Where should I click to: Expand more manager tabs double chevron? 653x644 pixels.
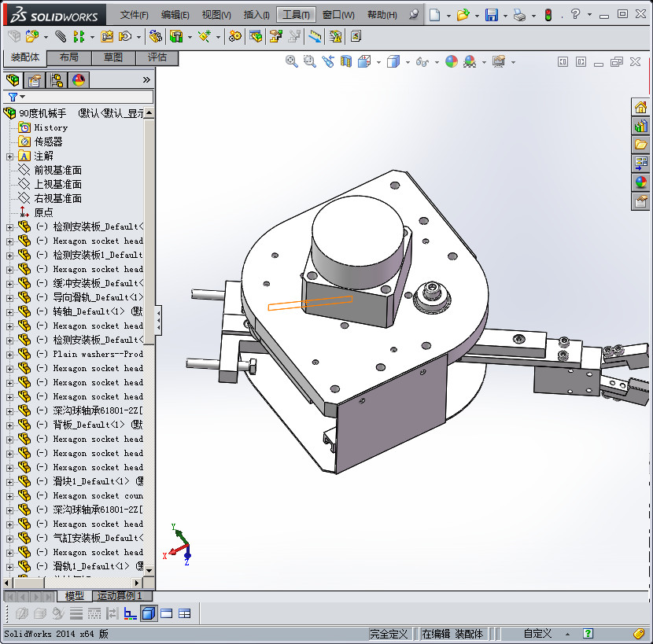146,79
